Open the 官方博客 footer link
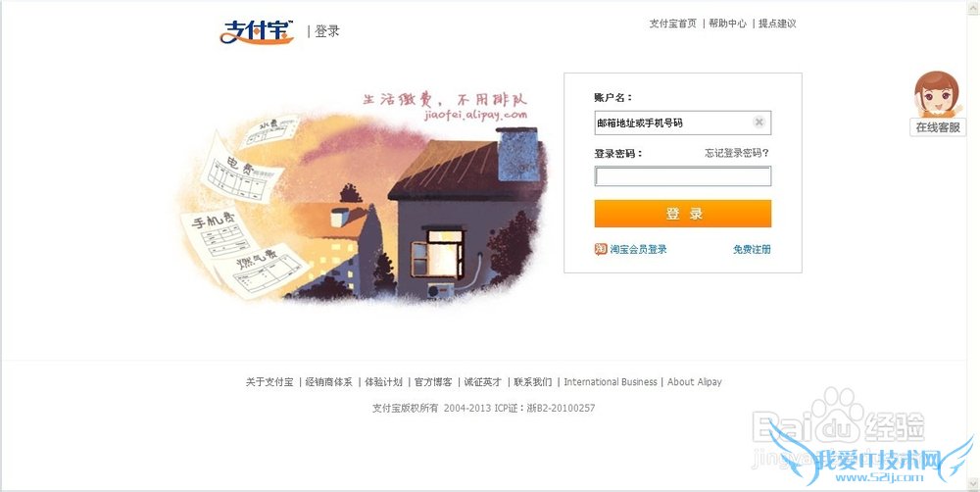 433,382
